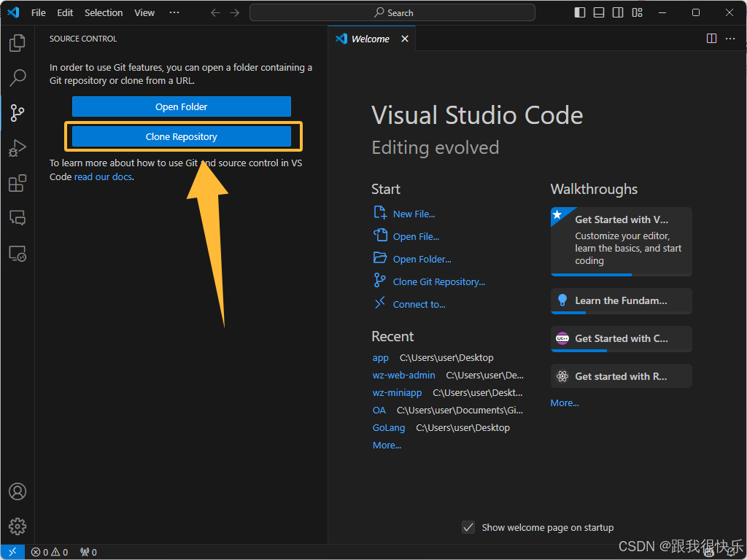Toggle the primary side bar layout icon
The image size is (747, 560).
coord(580,13)
